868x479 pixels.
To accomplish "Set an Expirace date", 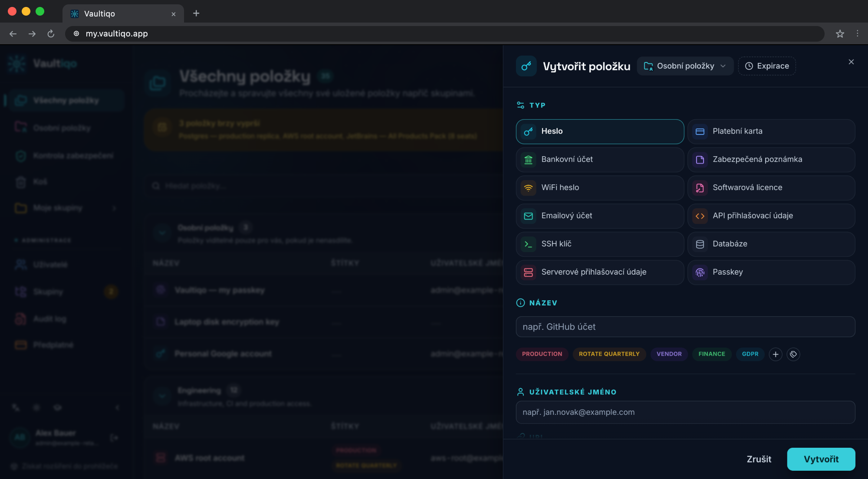I will pos(767,66).
